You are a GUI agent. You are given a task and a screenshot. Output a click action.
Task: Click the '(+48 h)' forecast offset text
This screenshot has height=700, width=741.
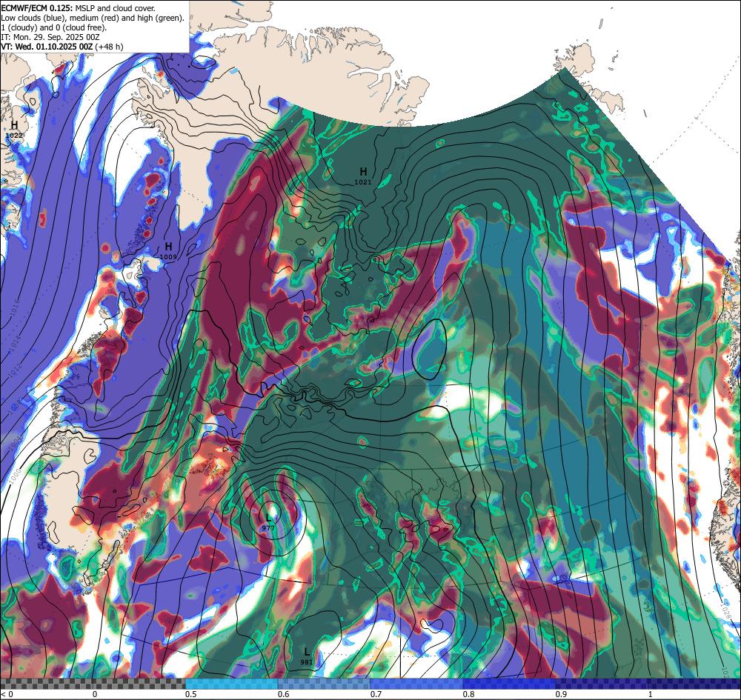coord(109,46)
